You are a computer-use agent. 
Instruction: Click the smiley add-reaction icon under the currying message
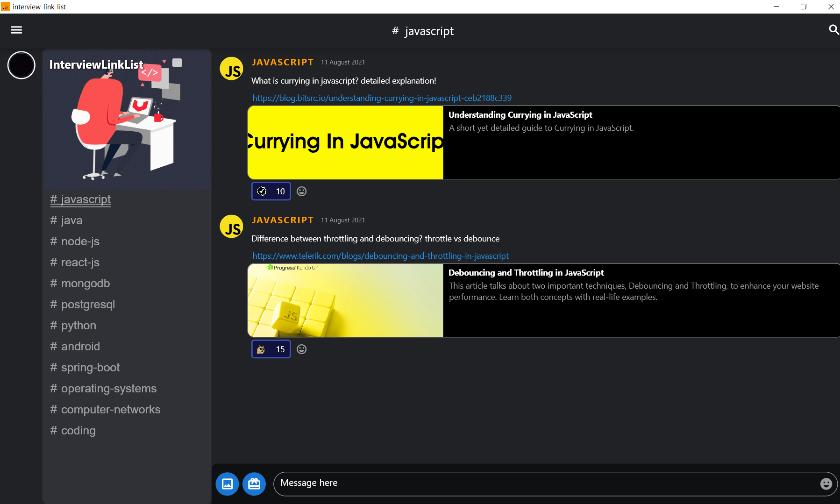click(x=301, y=191)
